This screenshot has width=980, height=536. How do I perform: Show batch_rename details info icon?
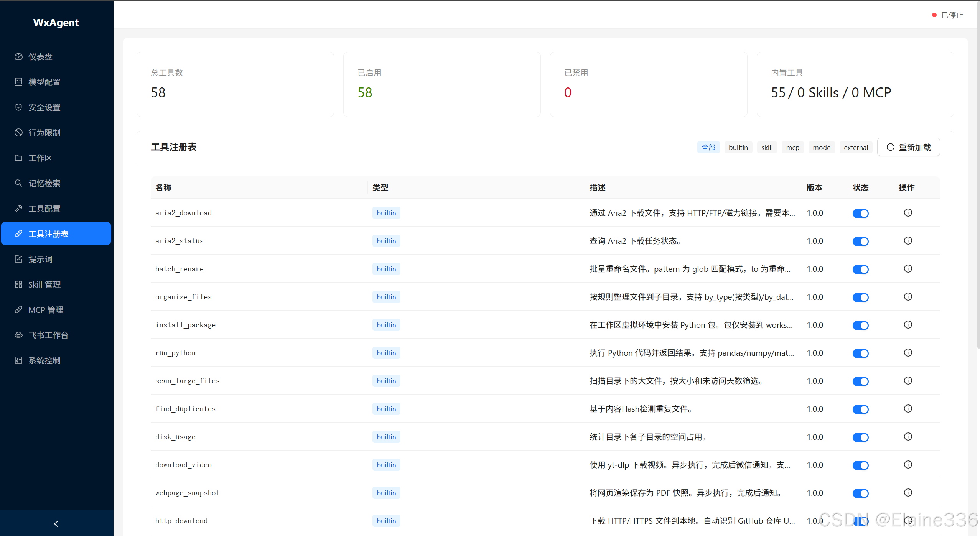(x=908, y=269)
